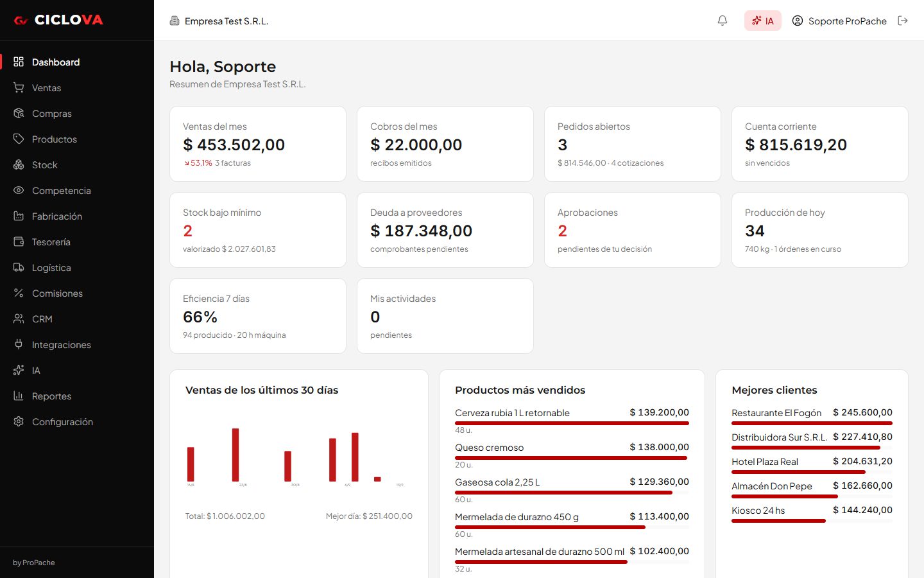Open the Tesorería menu item
Screen dimensions: 924x578
tap(51, 242)
